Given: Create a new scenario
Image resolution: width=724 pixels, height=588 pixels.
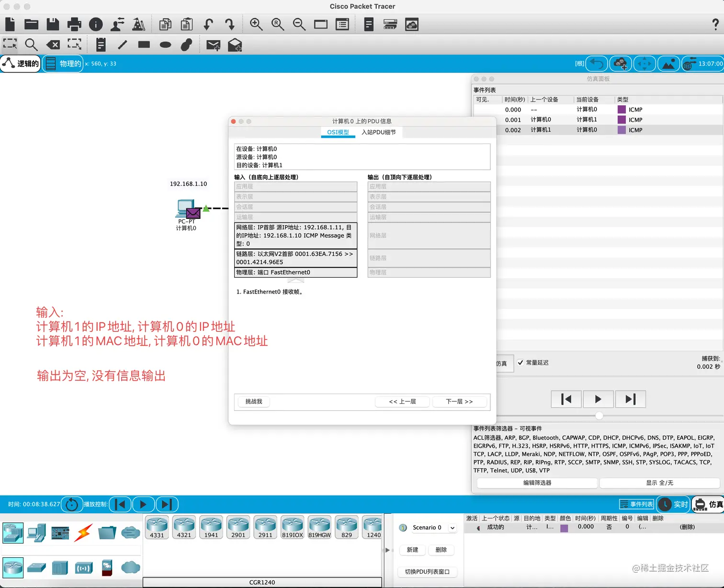Looking at the screenshot, I should tap(412, 550).
